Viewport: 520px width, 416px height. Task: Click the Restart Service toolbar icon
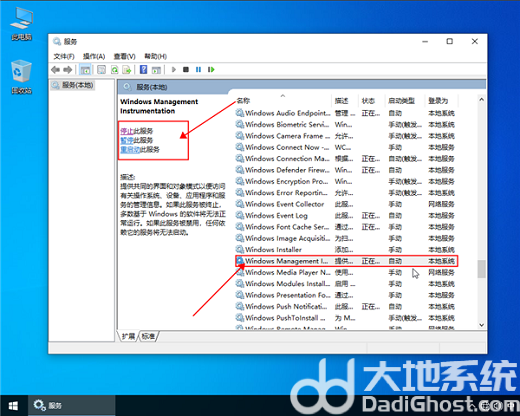[x=211, y=70]
